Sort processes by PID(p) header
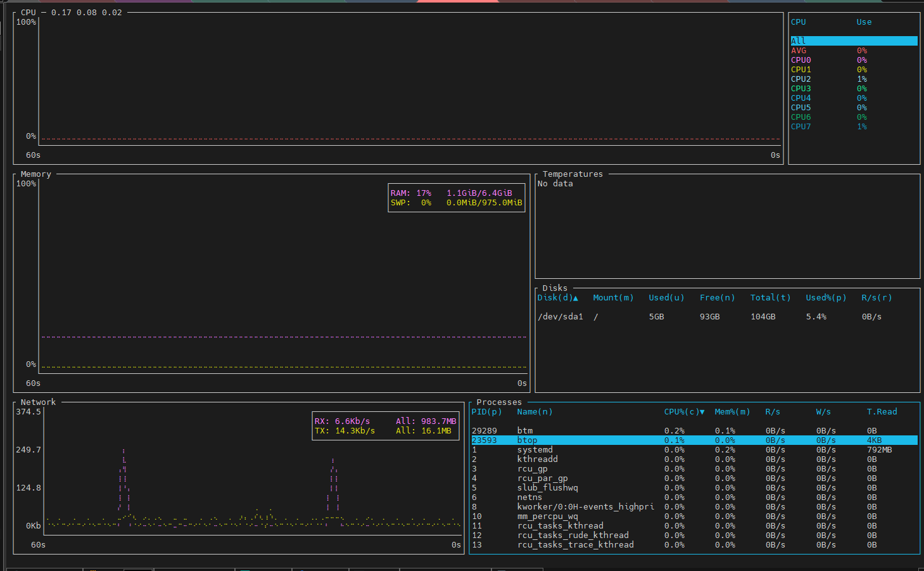924x571 pixels. point(486,411)
